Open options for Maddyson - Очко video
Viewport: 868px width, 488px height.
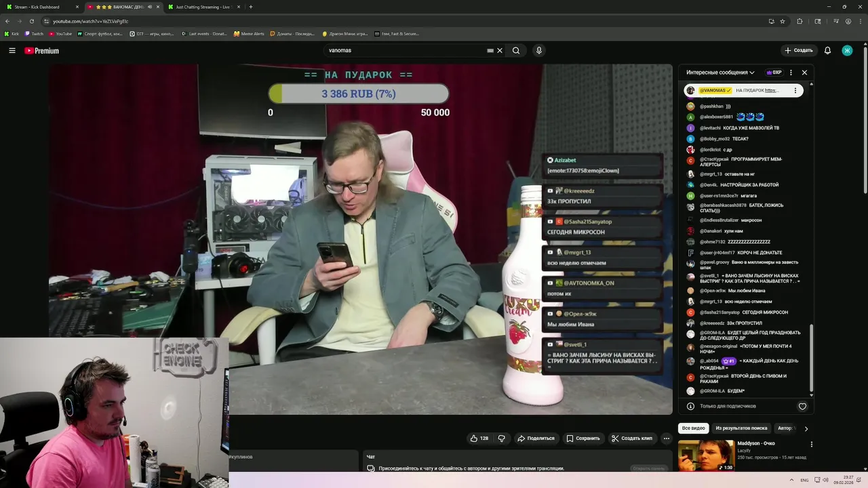(811, 444)
